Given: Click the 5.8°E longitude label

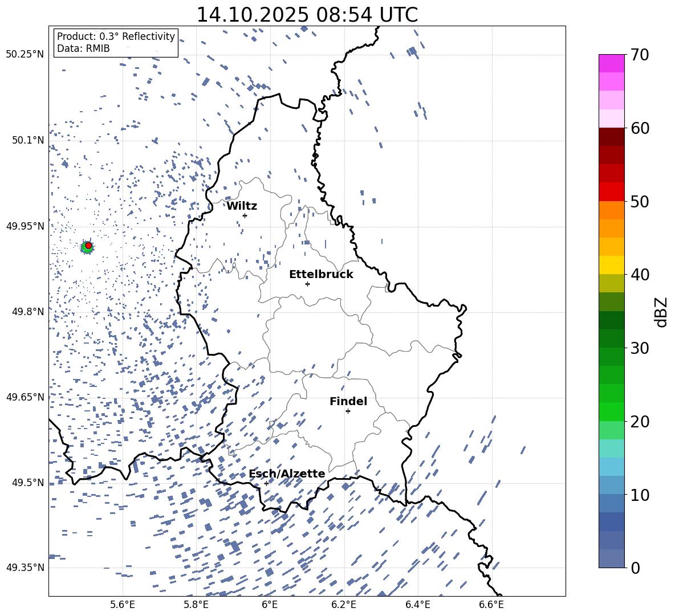Looking at the screenshot, I should click(x=196, y=605).
